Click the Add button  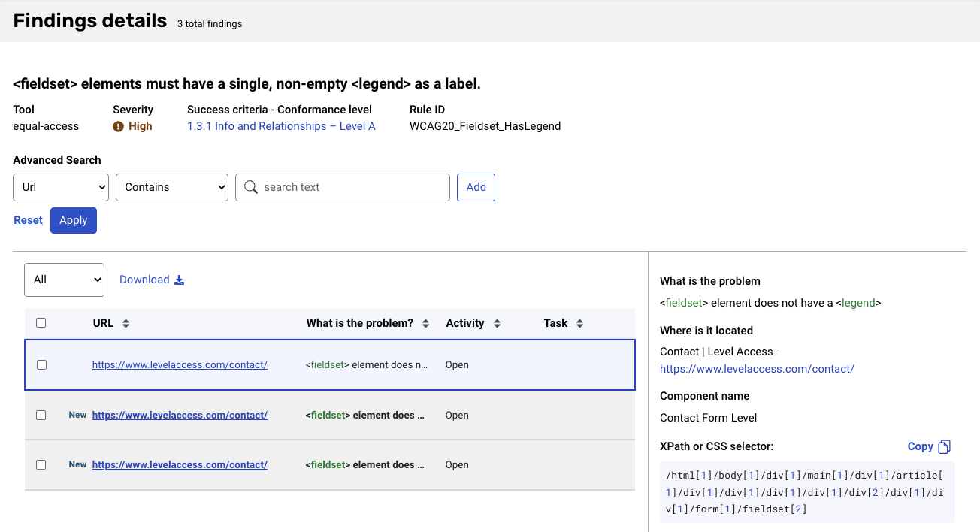[476, 187]
